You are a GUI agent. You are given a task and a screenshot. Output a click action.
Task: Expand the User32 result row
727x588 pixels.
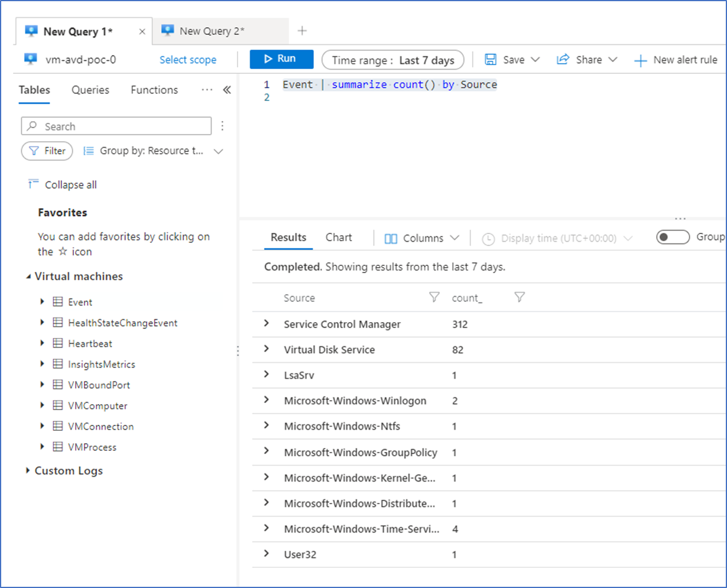(x=267, y=554)
